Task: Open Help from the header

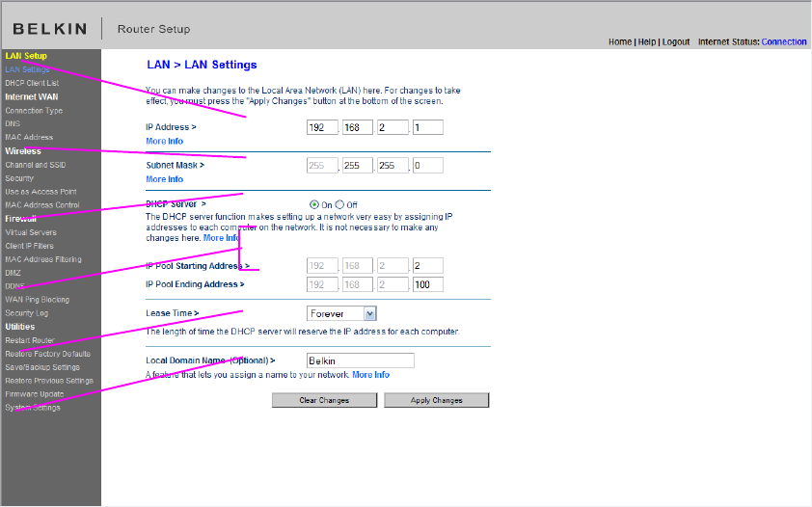Action: (647, 41)
